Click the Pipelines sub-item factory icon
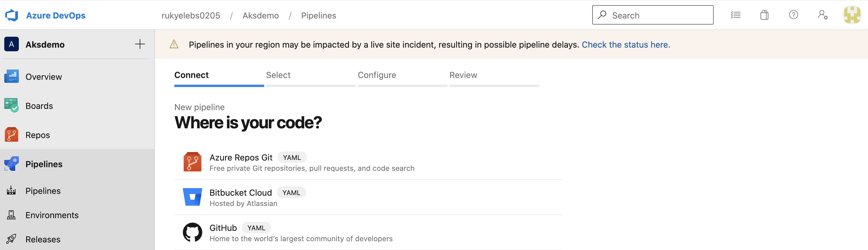Viewport: 868px width, 250px height. coord(11,190)
